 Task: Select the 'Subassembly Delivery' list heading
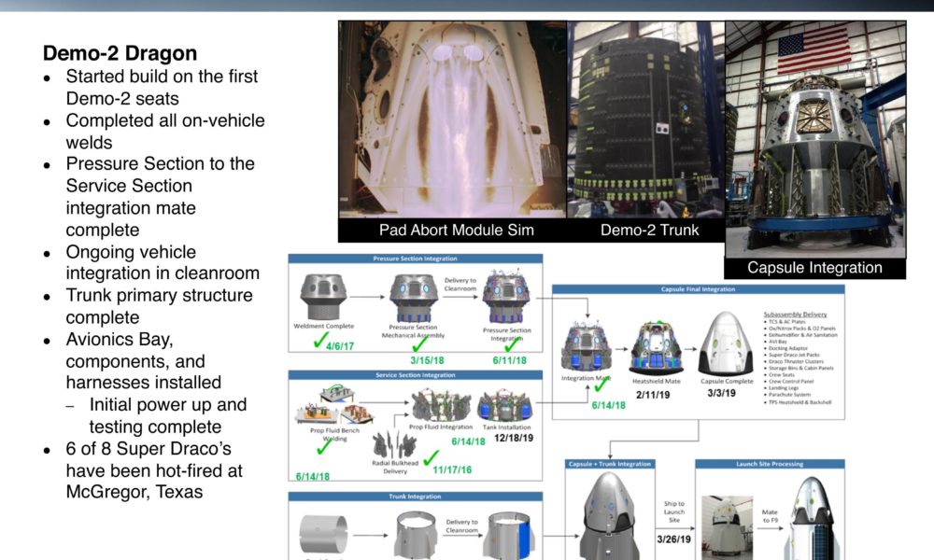coord(795,315)
